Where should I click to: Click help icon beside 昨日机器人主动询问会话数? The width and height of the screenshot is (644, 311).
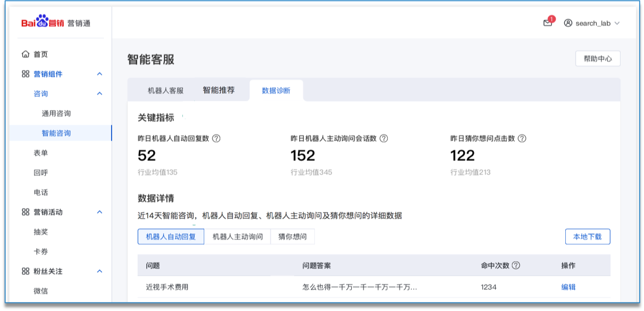[x=384, y=139]
